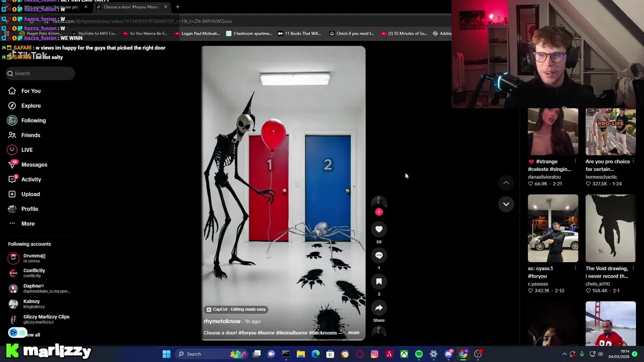
Task: Go to next video with down chevron
Action: coord(506,204)
